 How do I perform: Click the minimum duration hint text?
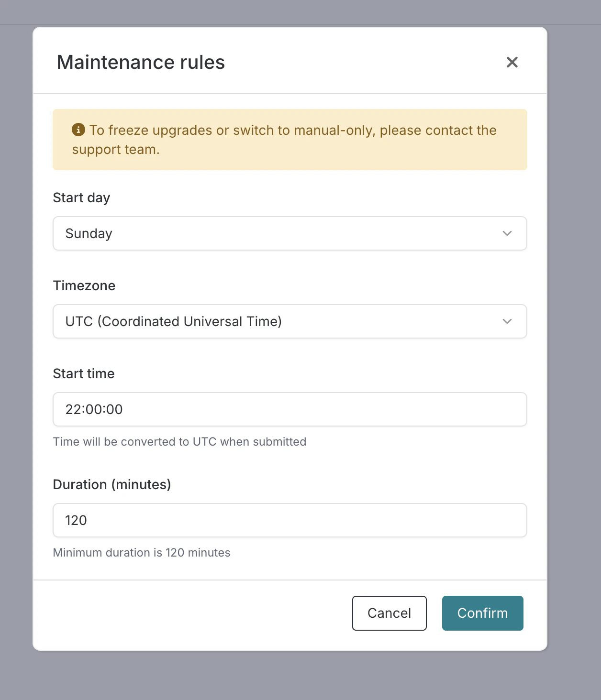coord(142,552)
